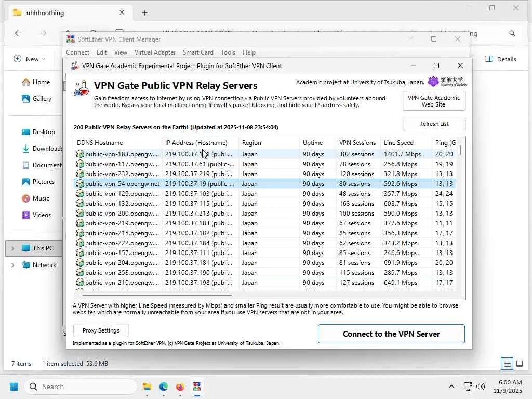Add a new tab in File Explorer

click(x=144, y=13)
